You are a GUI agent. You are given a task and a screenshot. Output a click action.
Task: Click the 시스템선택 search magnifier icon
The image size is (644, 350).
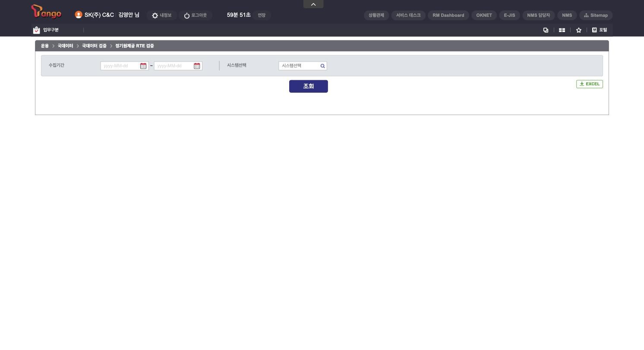click(322, 66)
